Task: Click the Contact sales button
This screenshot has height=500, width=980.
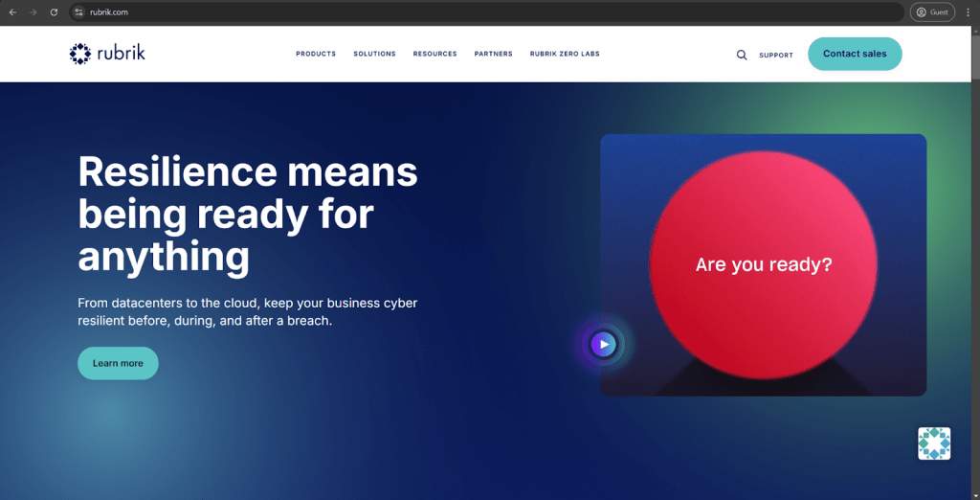Action: pos(855,54)
